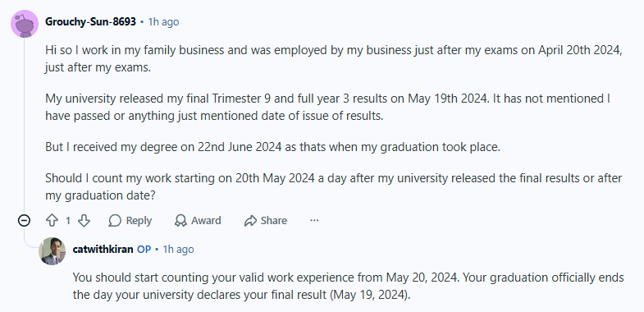Open the three-dot more options menu

click(314, 221)
